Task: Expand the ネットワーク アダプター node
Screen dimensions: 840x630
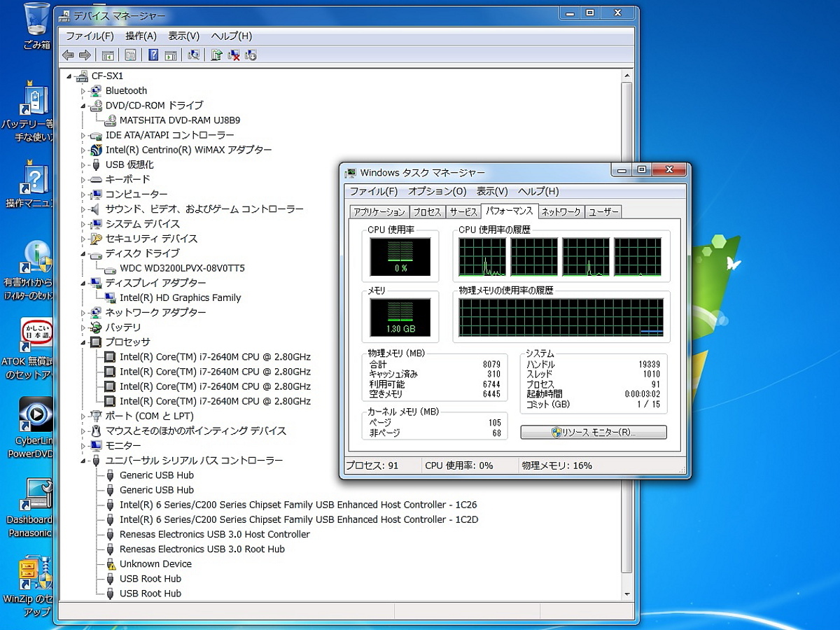Action: click(x=83, y=313)
